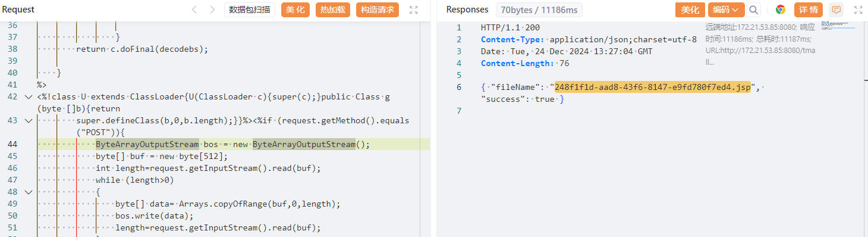The height and width of the screenshot is (237, 868).
Task: Expand the Responses panel to fullscreen
Action: click(858, 10)
